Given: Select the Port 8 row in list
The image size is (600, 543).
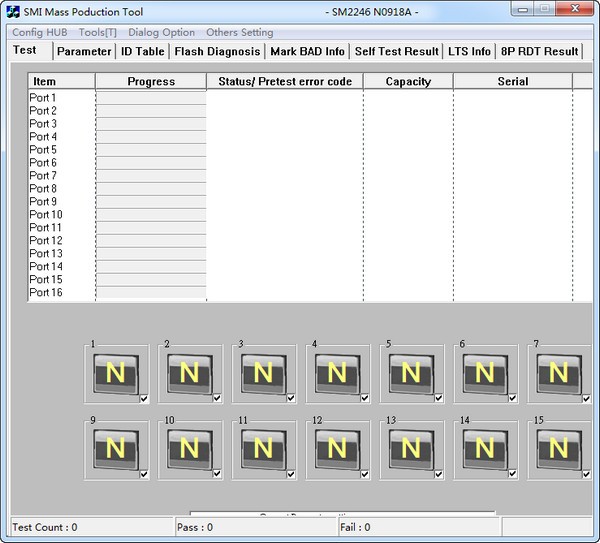Looking at the screenshot, I should point(43,189).
